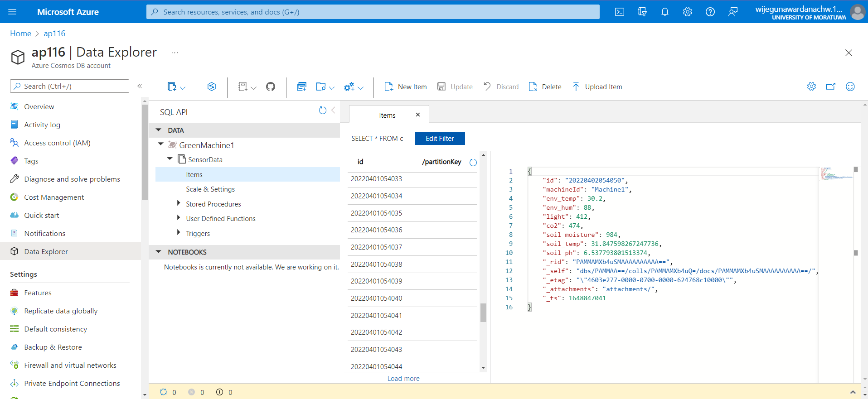Open Firewall and virtual networks
868x399 pixels.
(x=71, y=365)
